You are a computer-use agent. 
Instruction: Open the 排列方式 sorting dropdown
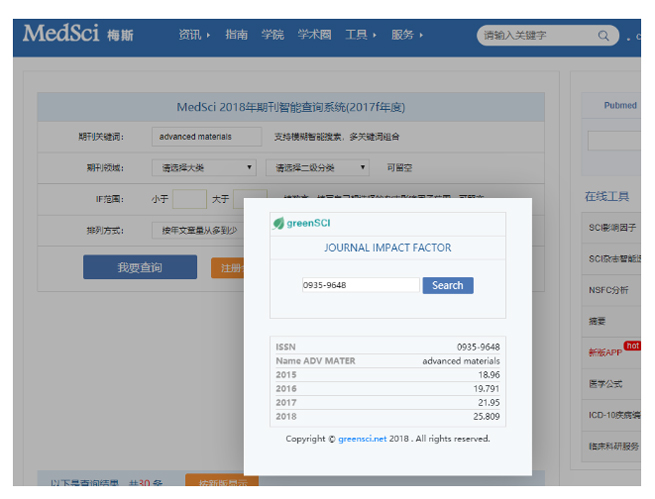pos(198,231)
